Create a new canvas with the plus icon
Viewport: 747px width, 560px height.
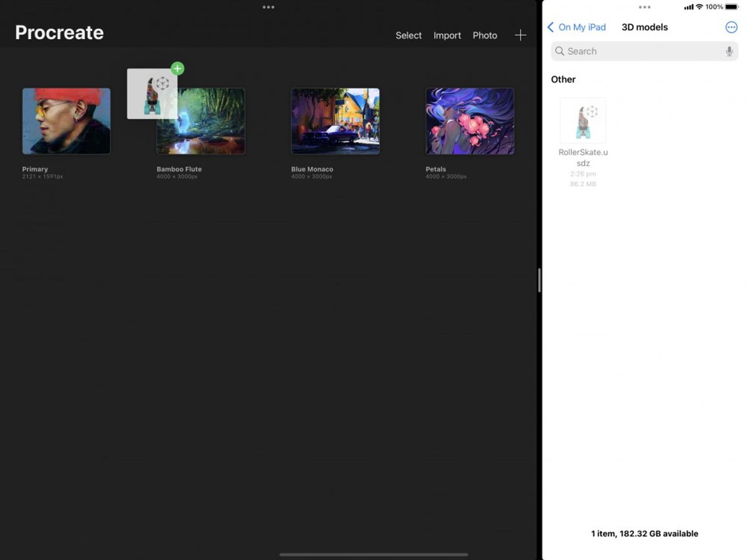520,35
